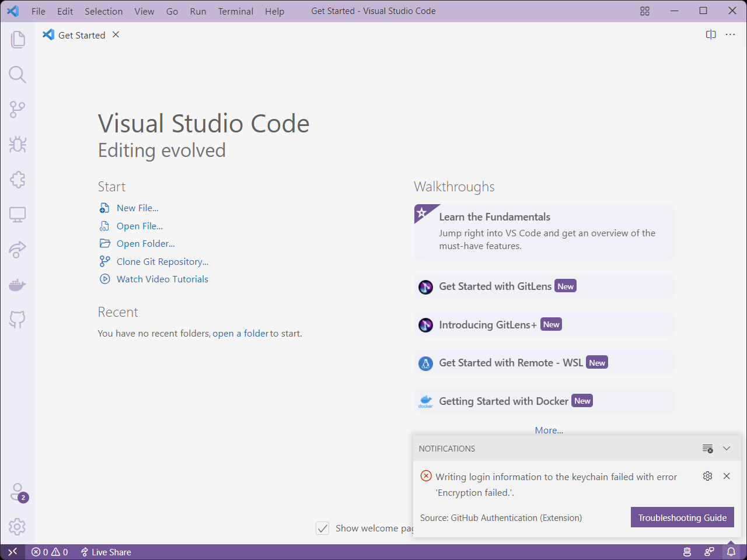
Task: Open the Help menu
Action: click(274, 11)
